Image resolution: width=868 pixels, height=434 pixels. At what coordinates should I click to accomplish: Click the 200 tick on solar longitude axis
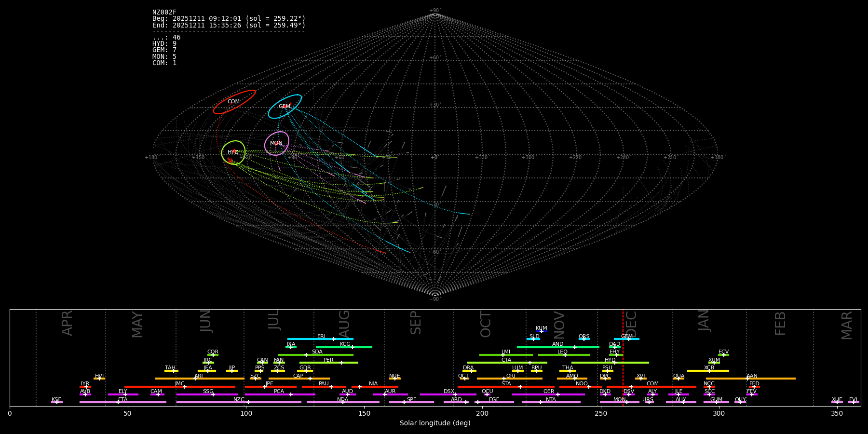[x=482, y=413]
